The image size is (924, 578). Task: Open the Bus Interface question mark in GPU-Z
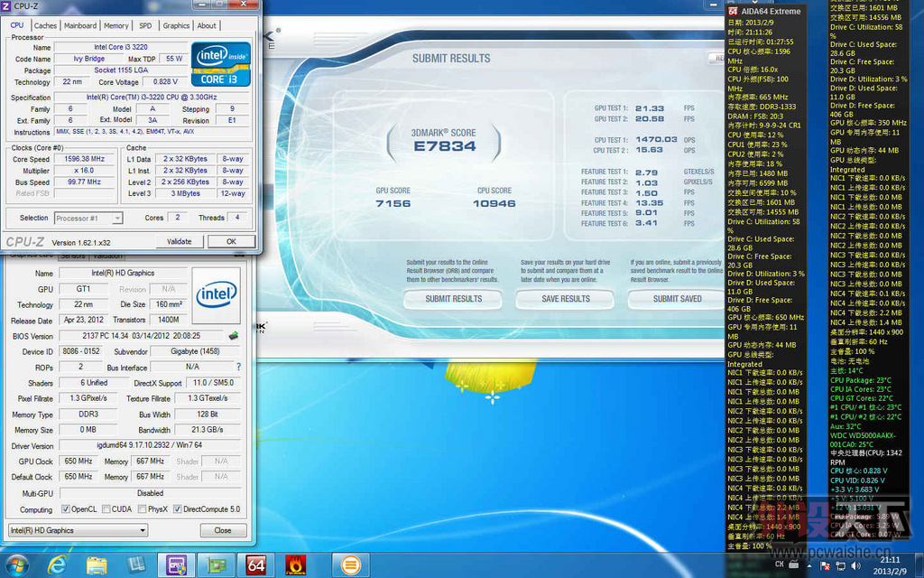(x=238, y=367)
